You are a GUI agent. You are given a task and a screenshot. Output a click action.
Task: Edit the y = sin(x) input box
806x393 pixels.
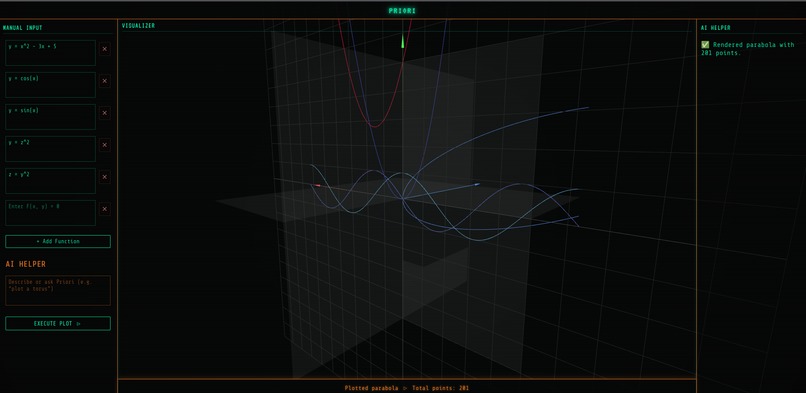(x=50, y=117)
